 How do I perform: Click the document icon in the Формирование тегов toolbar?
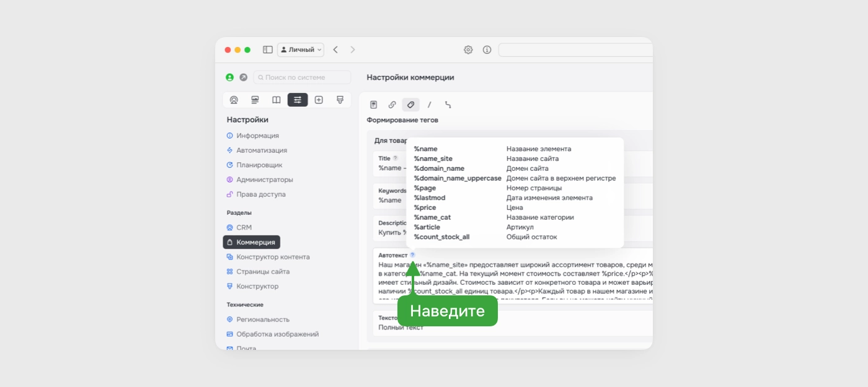pyautogui.click(x=374, y=105)
